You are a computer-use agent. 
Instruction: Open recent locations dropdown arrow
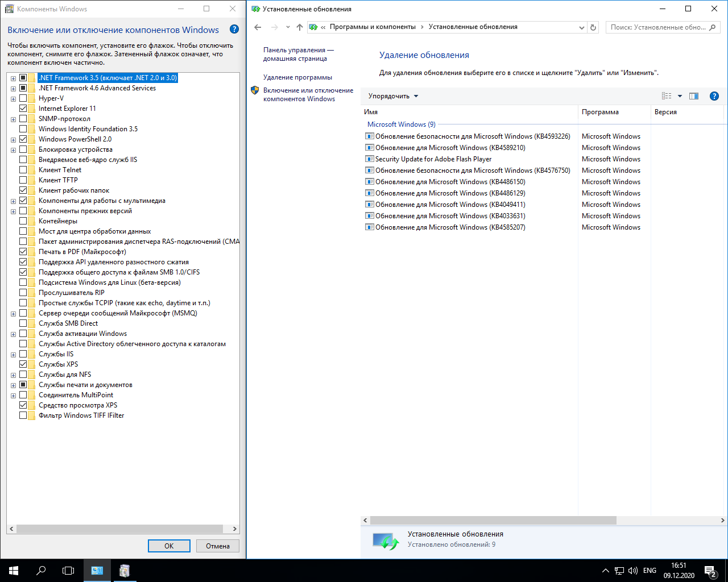coord(288,27)
